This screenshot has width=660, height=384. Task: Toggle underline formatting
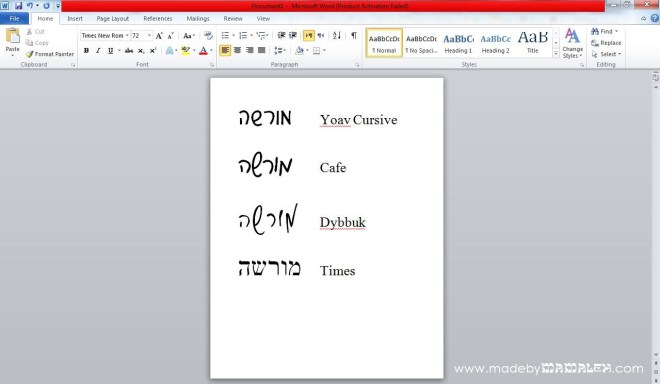point(110,51)
